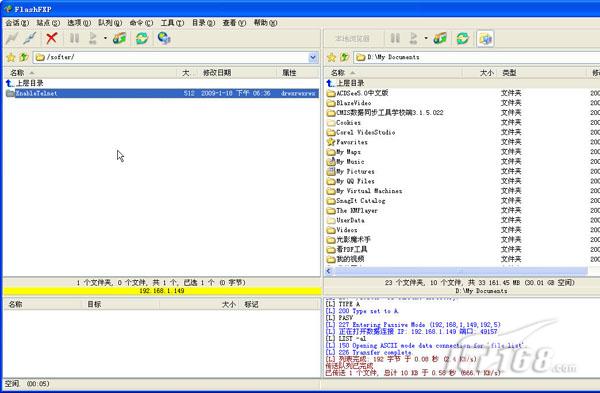Click the D:\My Documents path field
This screenshot has height=393, width=600.
click(476, 57)
